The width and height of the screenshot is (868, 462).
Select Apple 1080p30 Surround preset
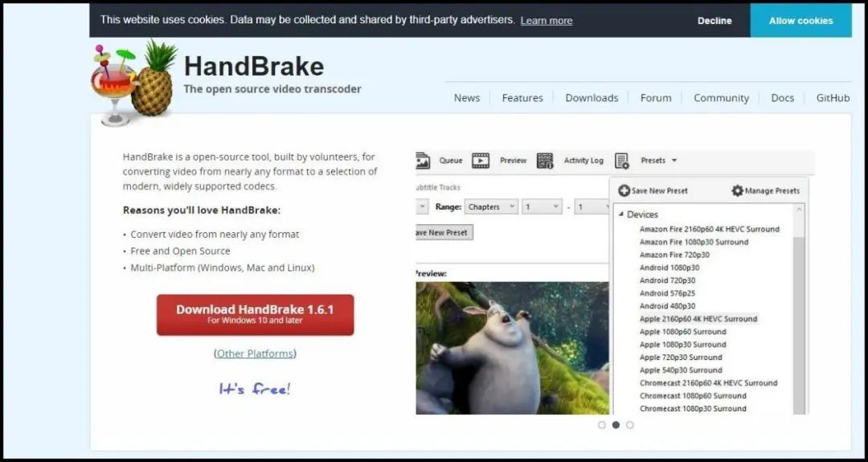[x=682, y=344]
